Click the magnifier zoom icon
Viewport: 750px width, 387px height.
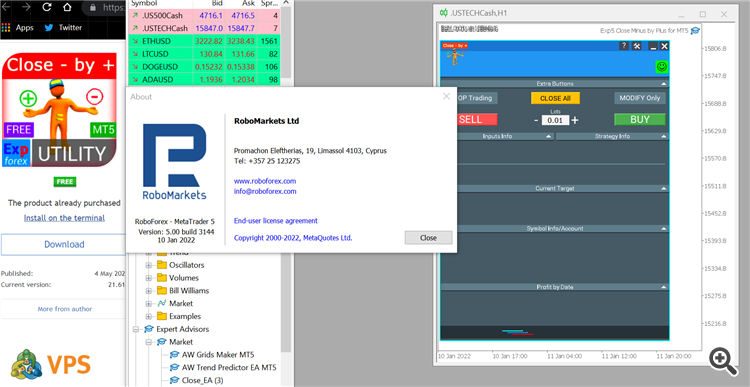(x=723, y=362)
